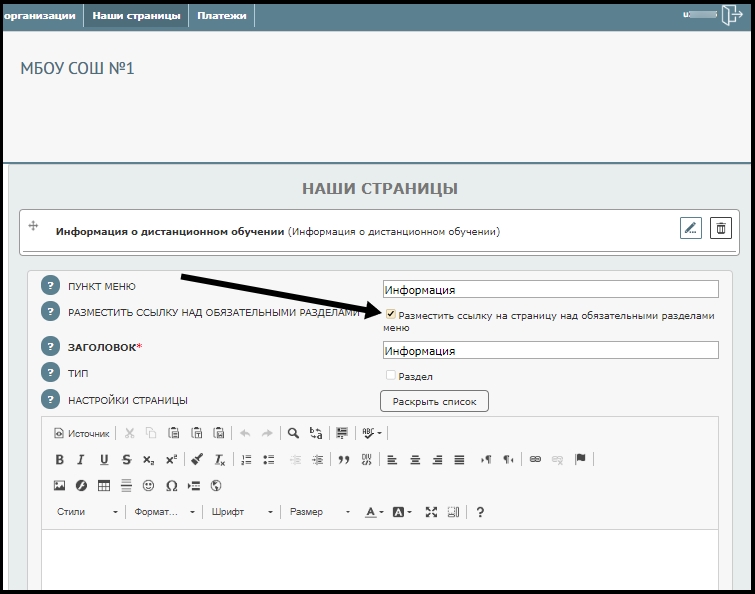Insert an image via the toolbar
The height and width of the screenshot is (594, 755).
click(x=59, y=486)
